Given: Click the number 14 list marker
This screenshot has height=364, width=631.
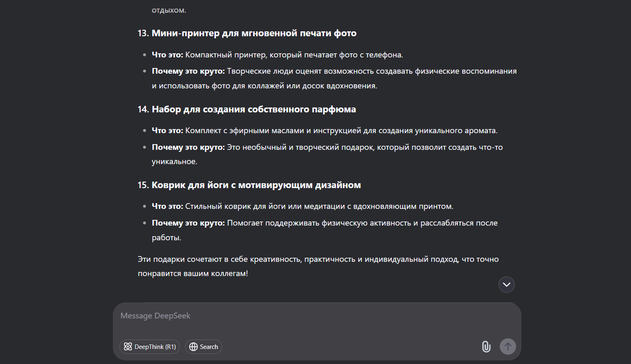Looking at the screenshot, I should click(143, 110).
